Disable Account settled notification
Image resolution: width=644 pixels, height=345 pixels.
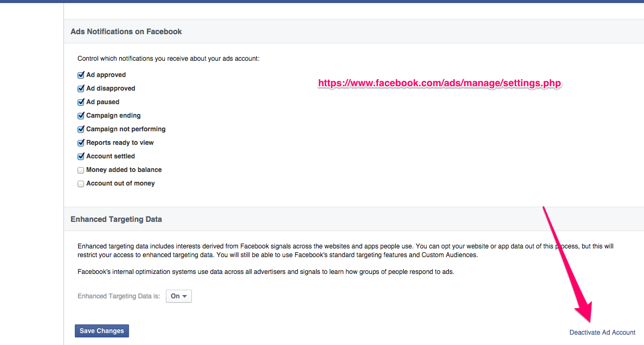coord(81,157)
